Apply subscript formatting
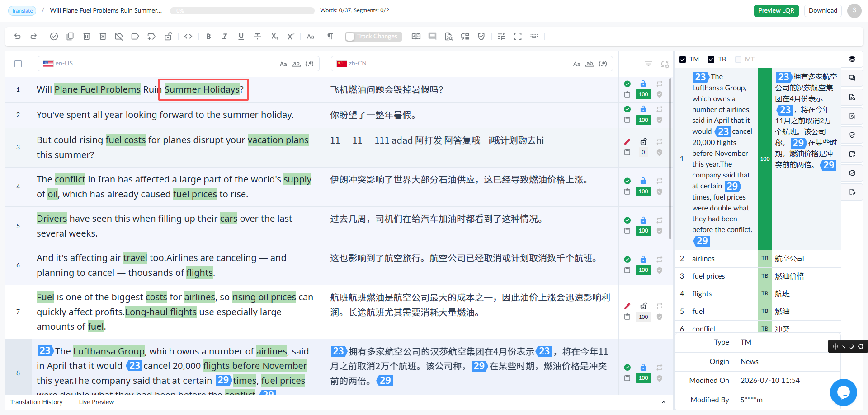 274,37
